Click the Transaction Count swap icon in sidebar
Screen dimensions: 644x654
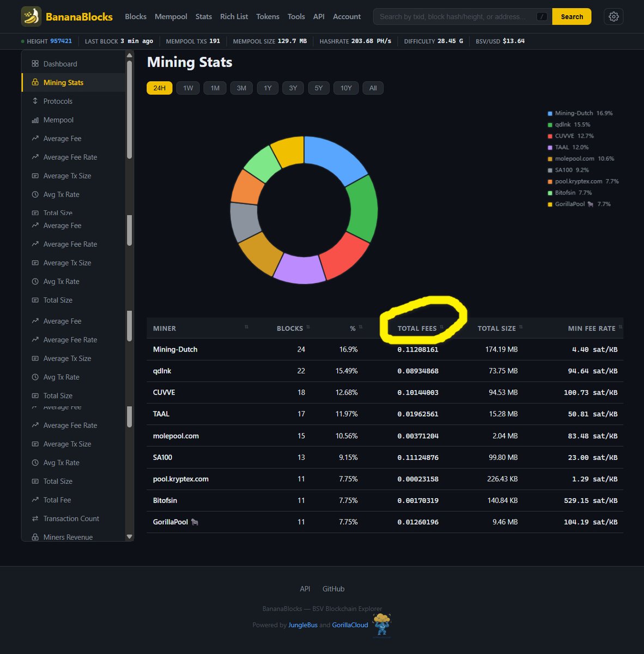(35, 518)
